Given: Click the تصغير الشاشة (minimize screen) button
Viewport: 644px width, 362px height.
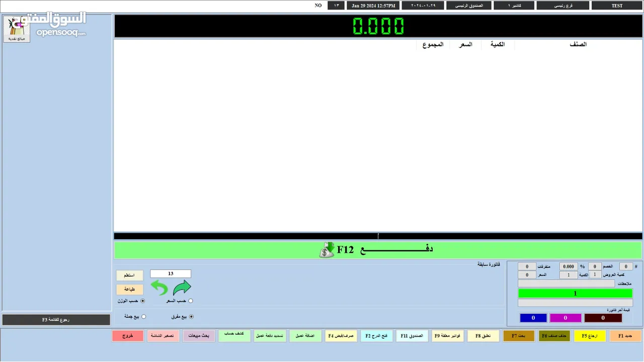Looking at the screenshot, I should [163, 336].
